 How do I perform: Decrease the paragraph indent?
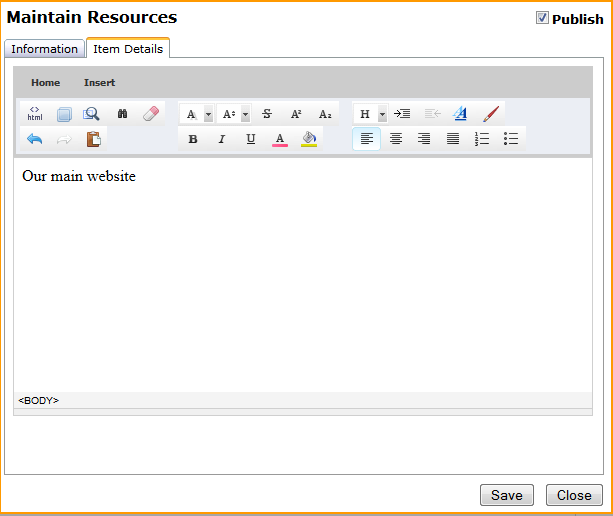pos(432,114)
